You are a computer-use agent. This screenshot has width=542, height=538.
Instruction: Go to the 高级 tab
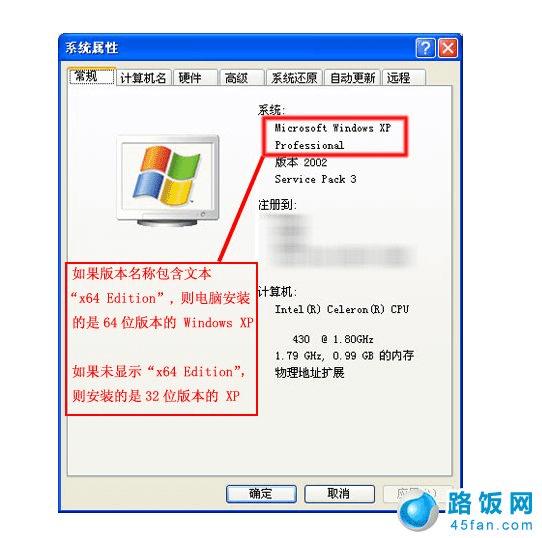pos(241,78)
